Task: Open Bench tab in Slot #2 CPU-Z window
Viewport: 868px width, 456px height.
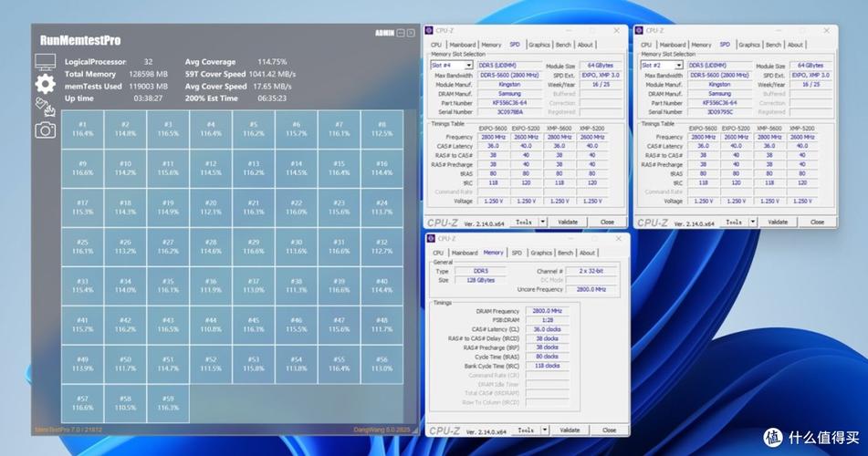Action: pos(773,45)
